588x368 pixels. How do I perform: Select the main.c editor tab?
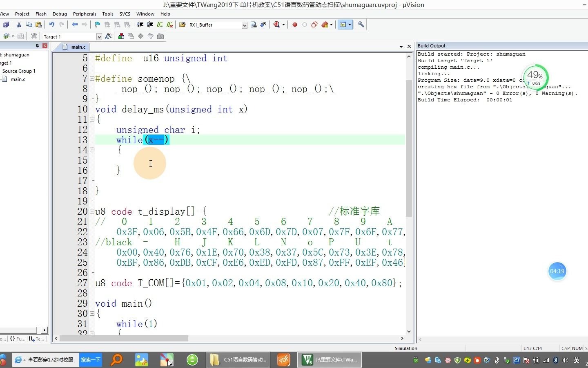(74, 47)
